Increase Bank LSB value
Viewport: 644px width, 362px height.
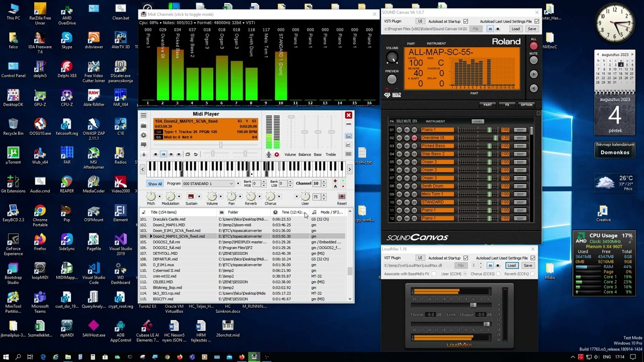point(290,182)
